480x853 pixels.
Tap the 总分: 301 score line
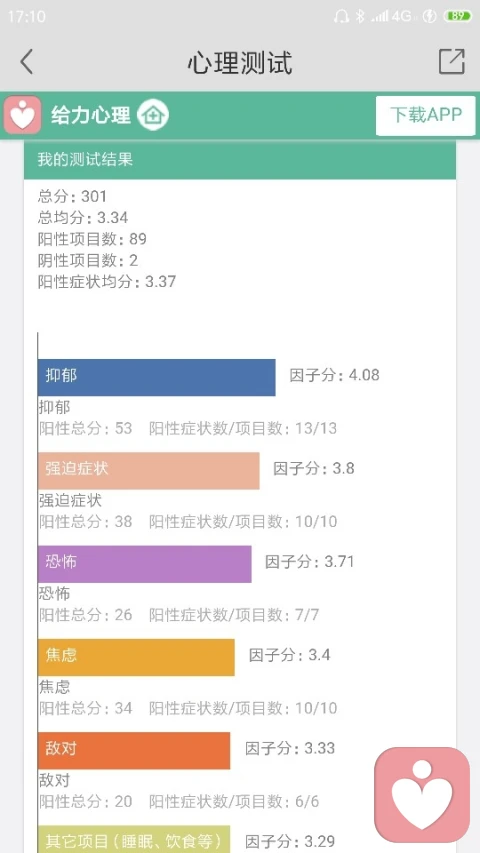pyautogui.click(x=72, y=196)
